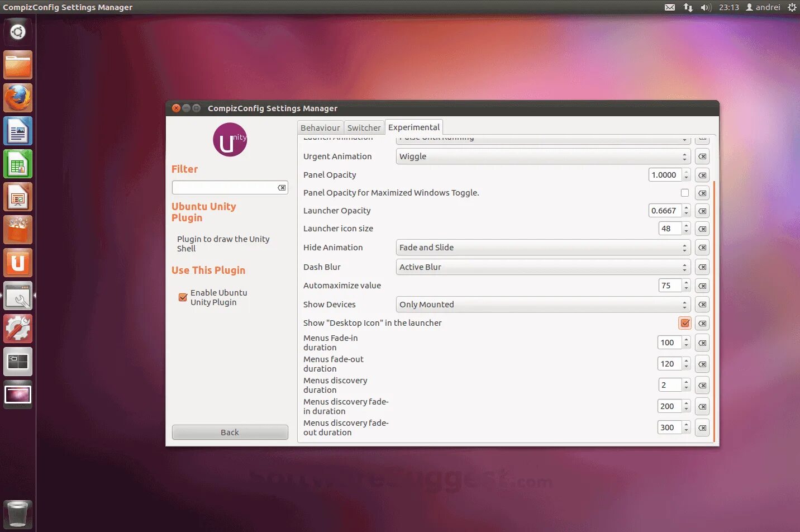Clear the Filter search field

coord(282,188)
